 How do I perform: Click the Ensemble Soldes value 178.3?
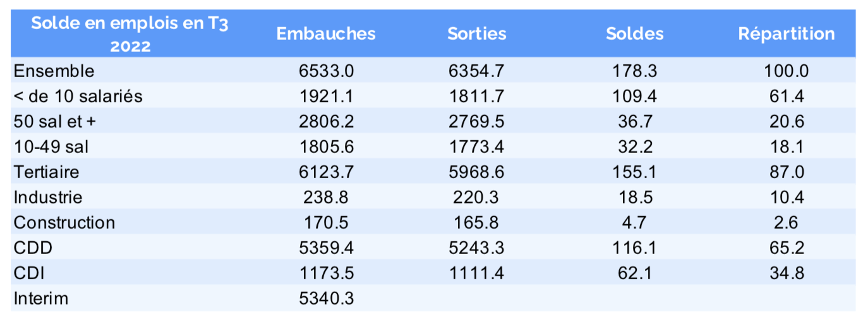point(634,71)
